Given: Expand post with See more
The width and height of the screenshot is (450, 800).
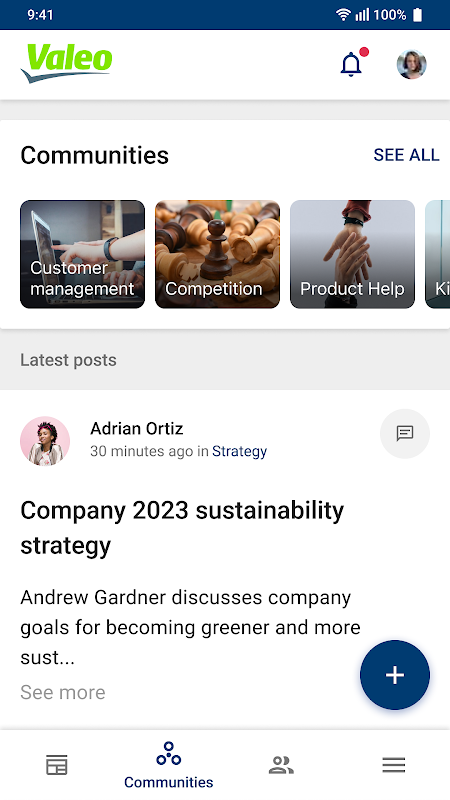Looking at the screenshot, I should click(63, 692).
